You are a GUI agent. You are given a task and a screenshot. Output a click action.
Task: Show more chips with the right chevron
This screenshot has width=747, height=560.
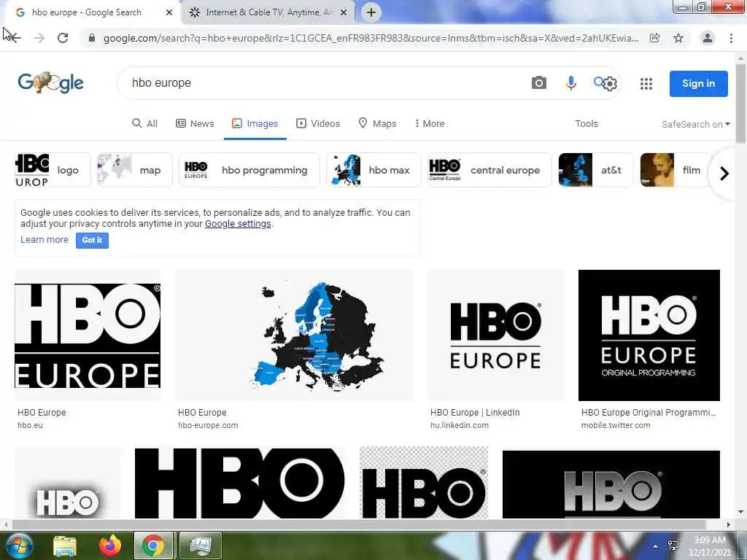[724, 174]
